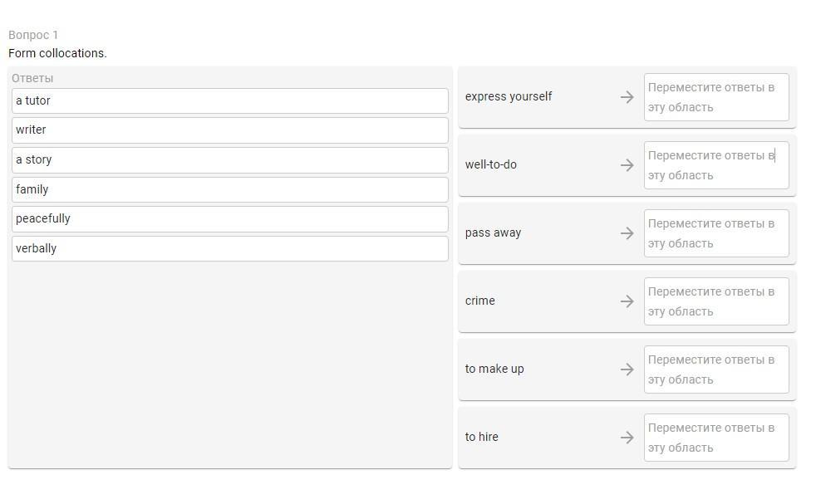Click the 'Ответы' answers panel header
Image resolution: width=816 pixels, height=504 pixels.
(x=32, y=78)
